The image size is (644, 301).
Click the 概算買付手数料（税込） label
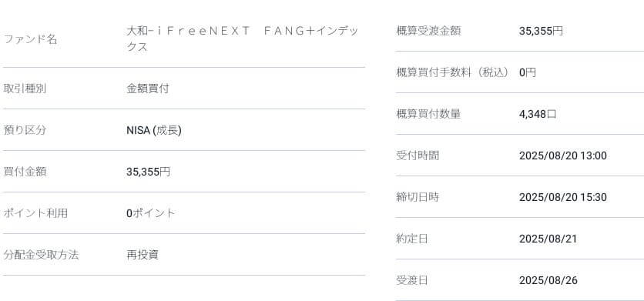pyautogui.click(x=453, y=72)
